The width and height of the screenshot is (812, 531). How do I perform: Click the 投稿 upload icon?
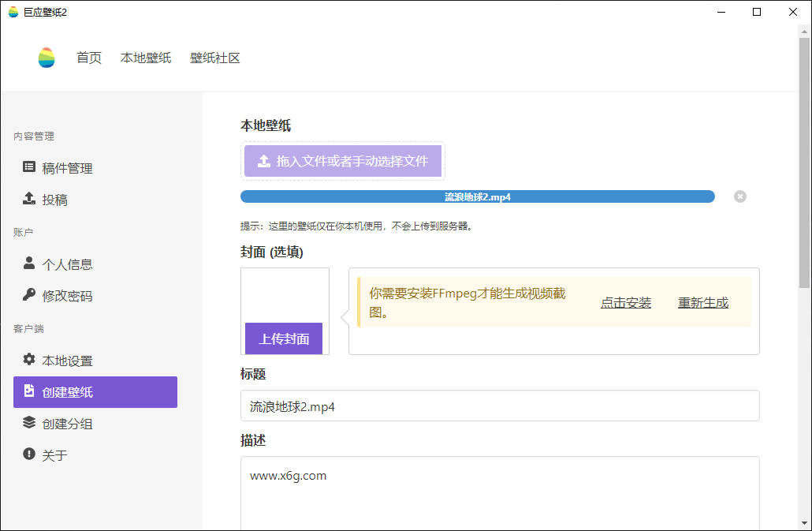[x=28, y=199]
